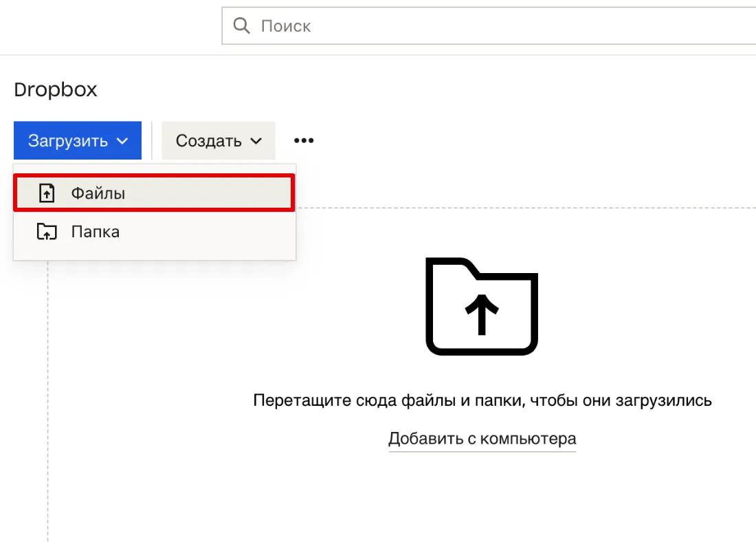Viewport: 756px width, 542px height.
Task: Click the magnifier icon in search bar
Action: click(x=241, y=25)
